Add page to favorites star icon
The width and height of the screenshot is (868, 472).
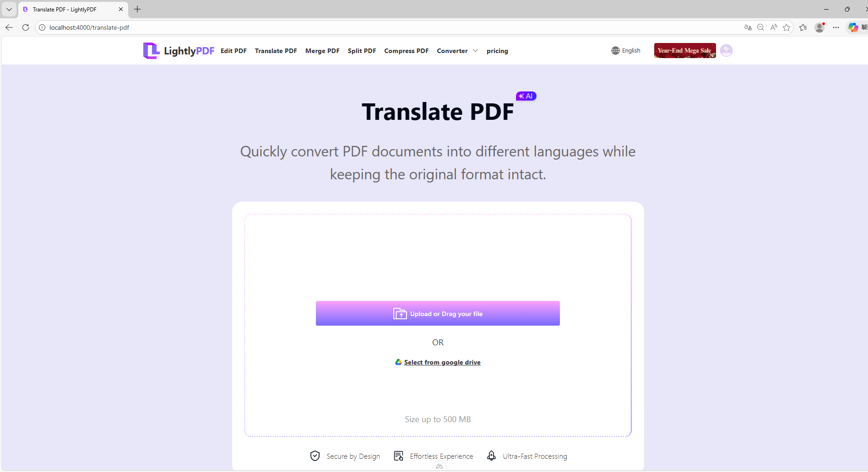click(787, 27)
